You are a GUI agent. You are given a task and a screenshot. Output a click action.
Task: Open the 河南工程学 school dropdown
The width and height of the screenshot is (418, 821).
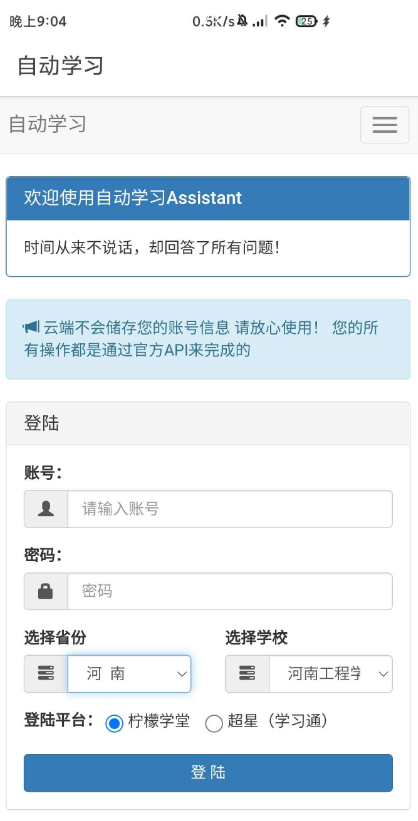click(x=331, y=673)
